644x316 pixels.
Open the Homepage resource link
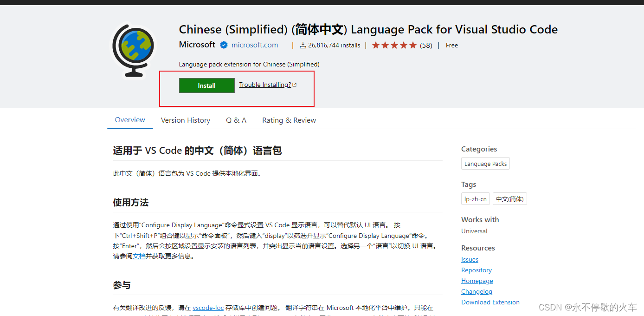[477, 281]
